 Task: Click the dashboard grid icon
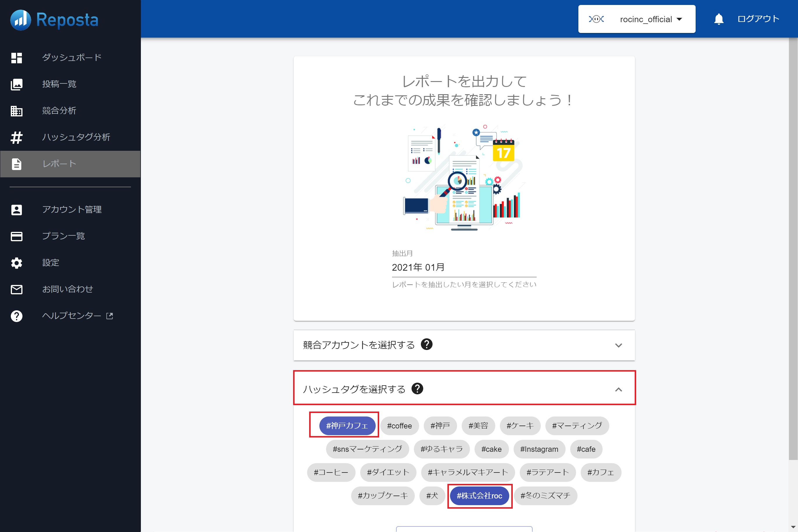click(17, 58)
